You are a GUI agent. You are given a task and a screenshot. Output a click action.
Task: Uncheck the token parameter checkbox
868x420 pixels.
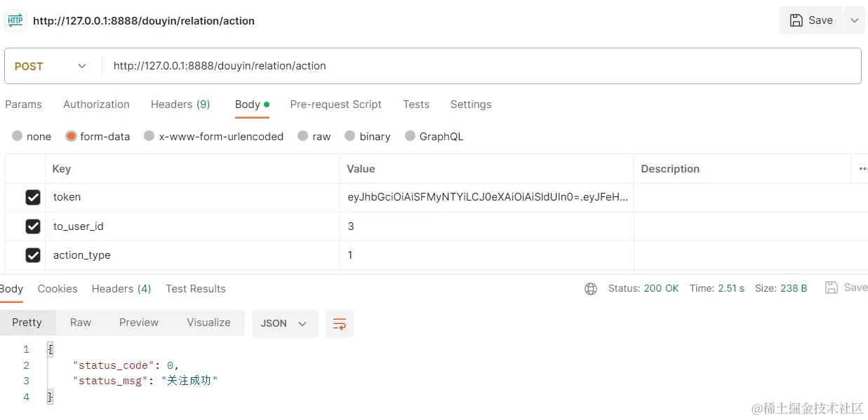(33, 198)
